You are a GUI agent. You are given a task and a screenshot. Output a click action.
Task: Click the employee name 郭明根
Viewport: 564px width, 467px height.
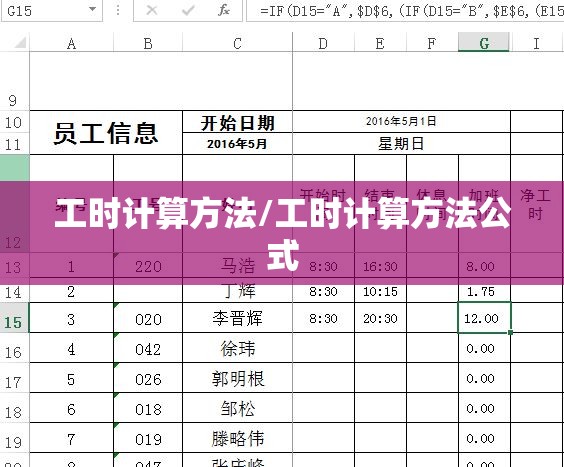(237, 378)
